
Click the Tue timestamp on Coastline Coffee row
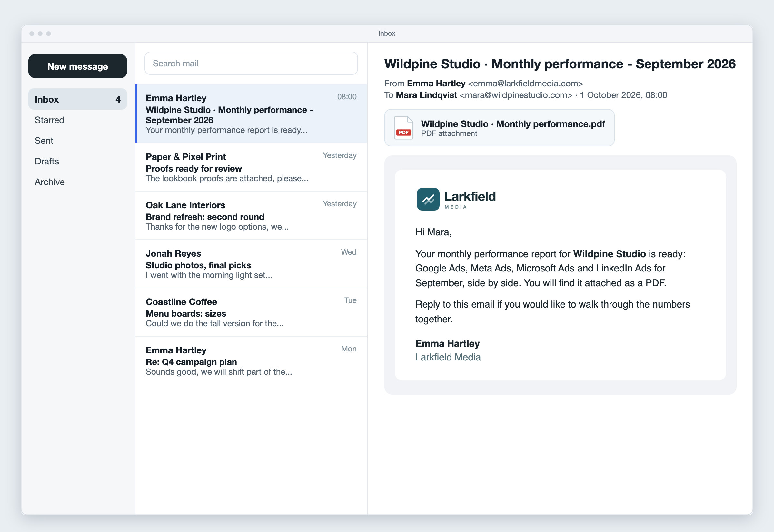pos(350,300)
